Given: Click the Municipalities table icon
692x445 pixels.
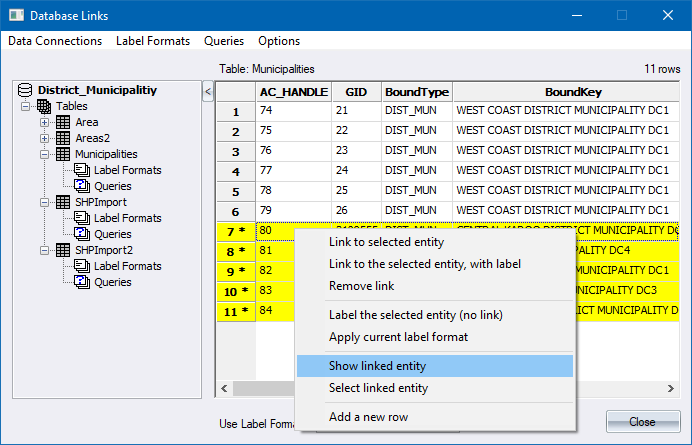Looking at the screenshot, I should [x=63, y=154].
